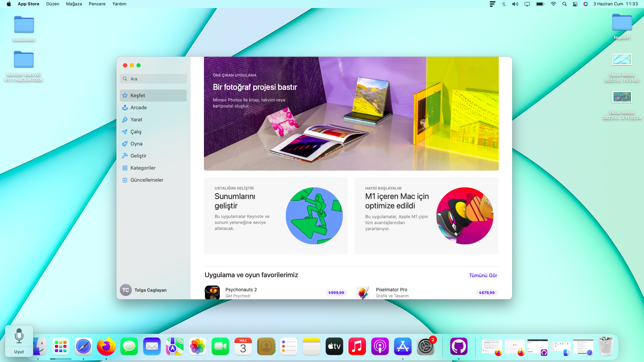Viewport: 644px width, 362px height.
Task: Open the Arcade sidebar section
Action: coord(139,108)
